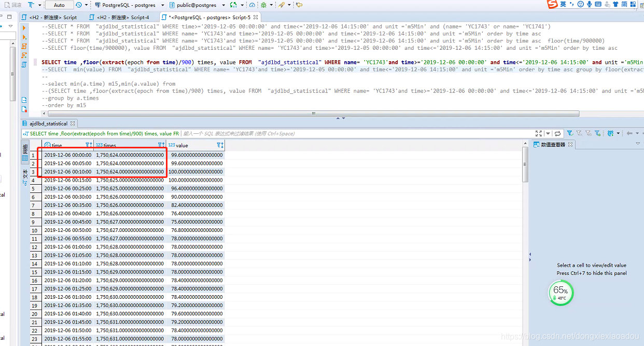Click the grid view icon in the results side bar

[24, 158]
